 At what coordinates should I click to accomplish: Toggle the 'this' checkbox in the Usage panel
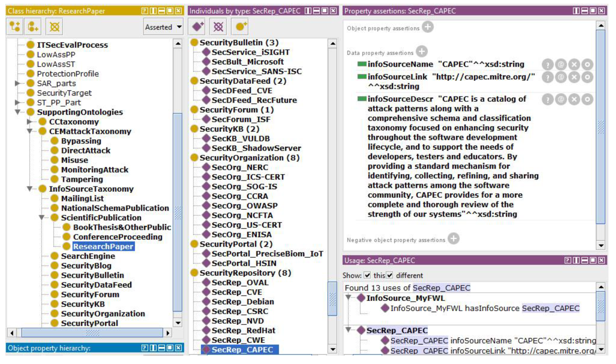(x=367, y=275)
